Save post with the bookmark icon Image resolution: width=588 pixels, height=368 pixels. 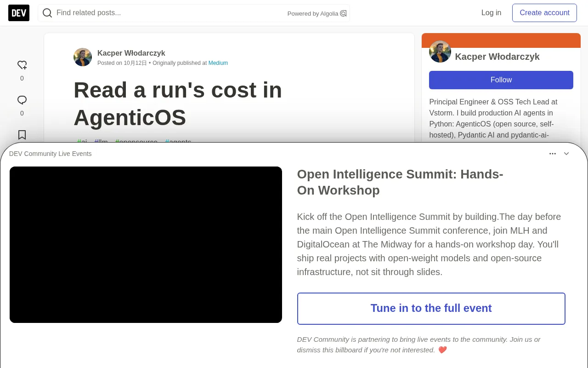[x=22, y=135]
